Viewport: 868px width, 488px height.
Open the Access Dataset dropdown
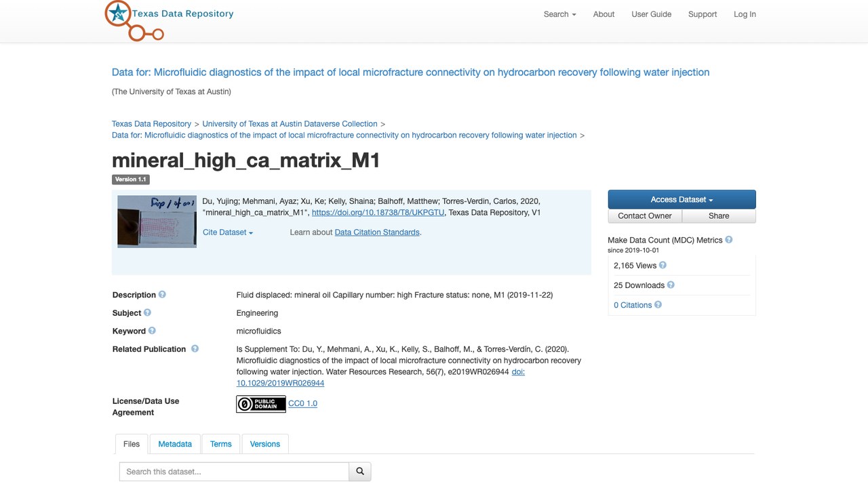click(x=682, y=199)
